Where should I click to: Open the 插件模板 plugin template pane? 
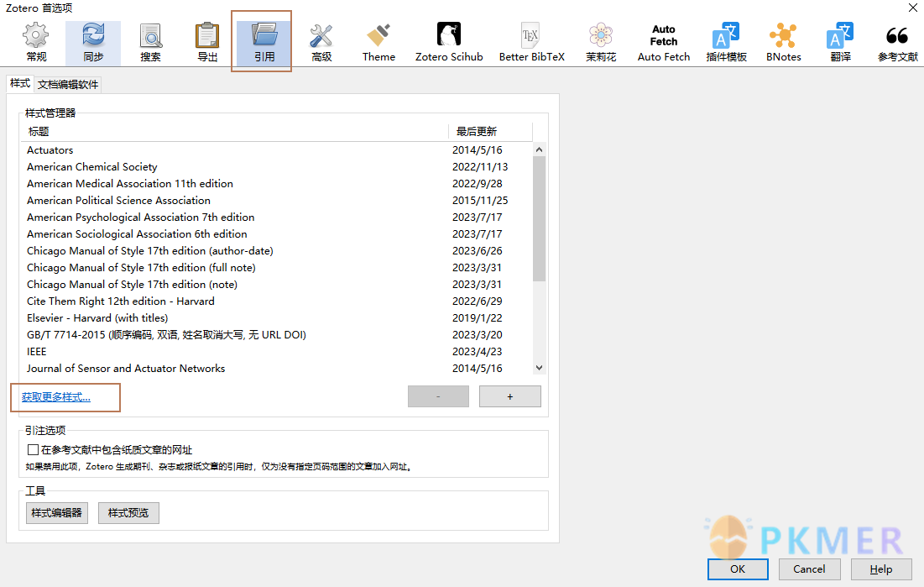click(x=726, y=43)
